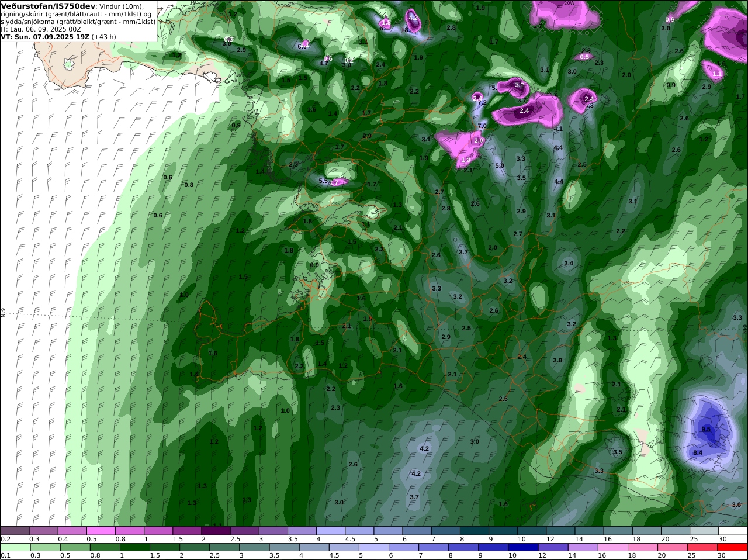Click the 7.0 precipitation value on the map

[482, 126]
